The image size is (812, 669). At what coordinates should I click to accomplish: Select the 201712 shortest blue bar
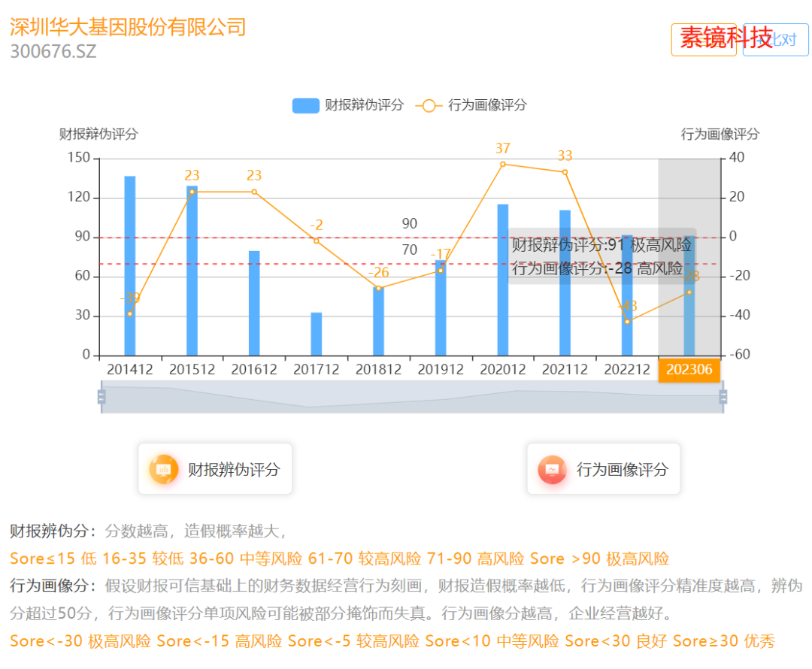click(x=317, y=334)
